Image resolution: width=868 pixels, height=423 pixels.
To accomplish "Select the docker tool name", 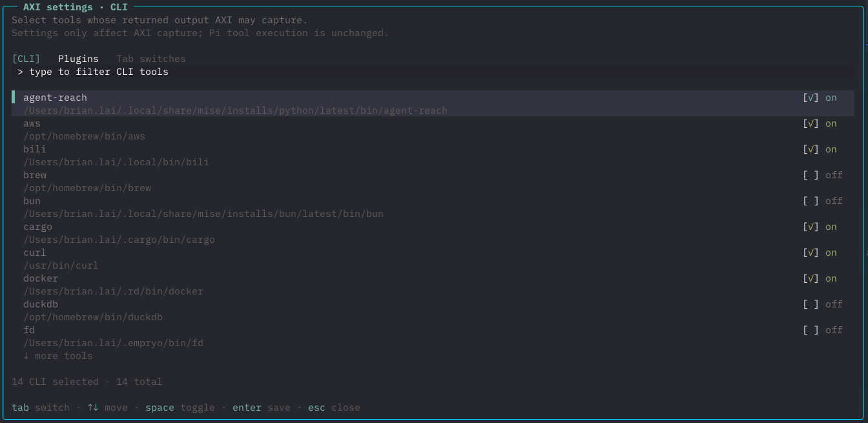I will coord(41,278).
